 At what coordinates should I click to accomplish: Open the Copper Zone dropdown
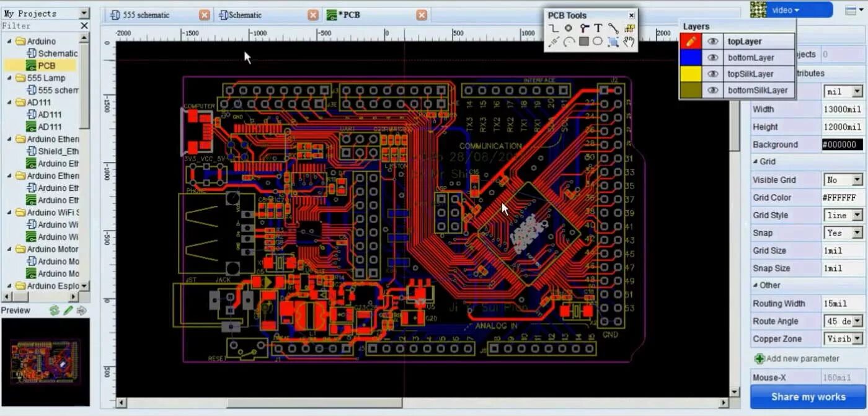(x=857, y=339)
